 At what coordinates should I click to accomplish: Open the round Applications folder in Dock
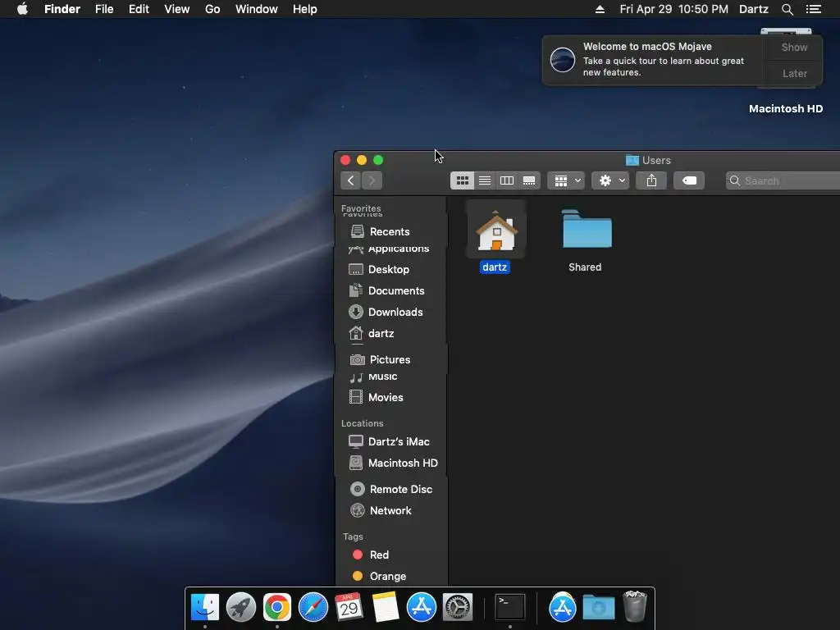[x=562, y=608]
